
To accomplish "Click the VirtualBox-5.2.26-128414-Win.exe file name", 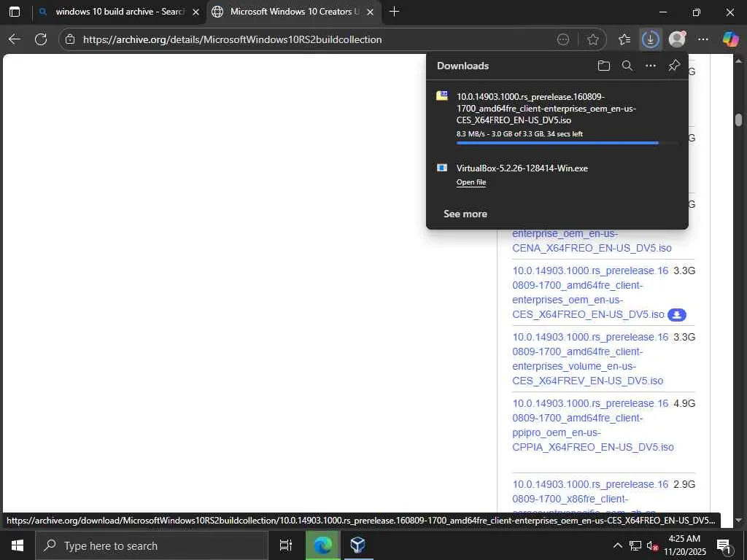I will point(522,168).
